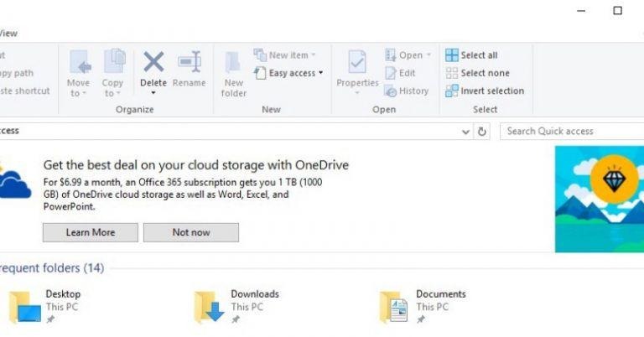This screenshot has height=337, width=644.
Task: Click the History button in the ribbon
Action: pos(407,91)
